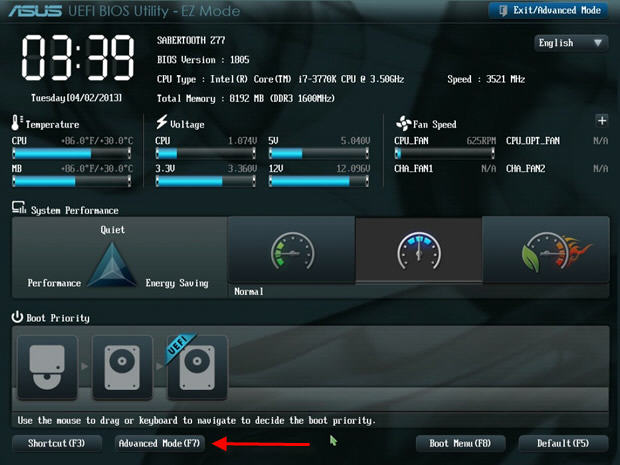Click the Boot Priority power icon
The height and width of the screenshot is (465, 620).
(x=17, y=317)
